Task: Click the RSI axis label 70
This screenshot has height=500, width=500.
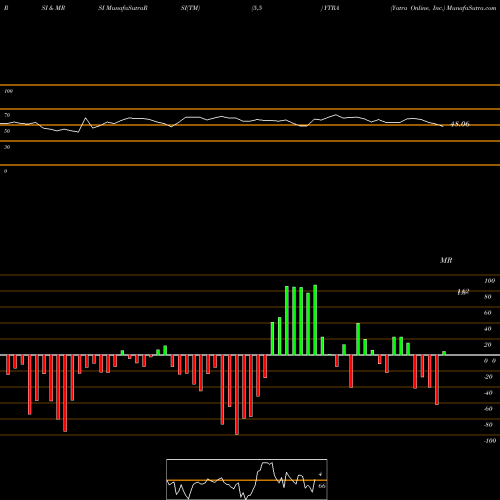Action: 7,115
